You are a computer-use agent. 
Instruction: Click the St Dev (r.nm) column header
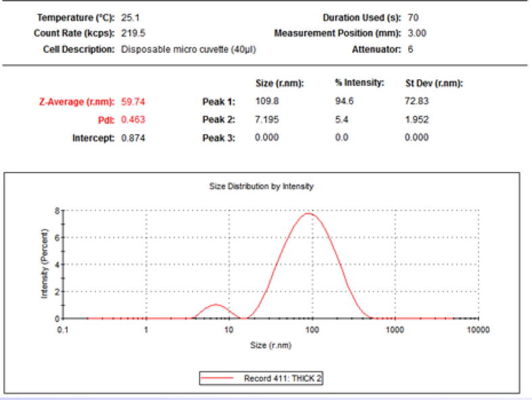(x=433, y=84)
